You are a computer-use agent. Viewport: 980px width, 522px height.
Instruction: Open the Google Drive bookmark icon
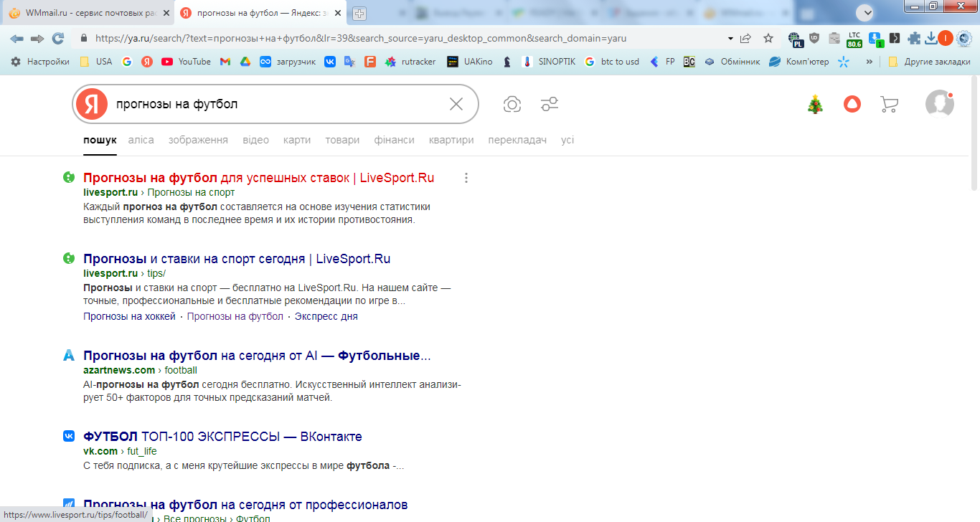(245, 62)
